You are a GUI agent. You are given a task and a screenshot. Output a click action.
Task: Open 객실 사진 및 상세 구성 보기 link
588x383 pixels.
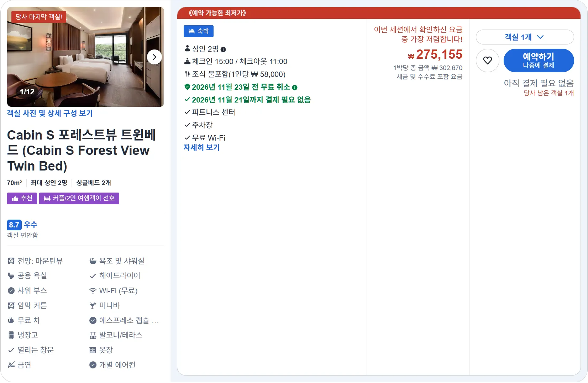coord(50,113)
